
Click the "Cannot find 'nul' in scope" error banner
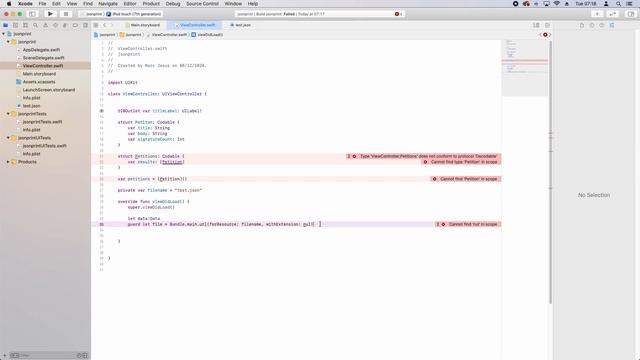[x=468, y=224]
